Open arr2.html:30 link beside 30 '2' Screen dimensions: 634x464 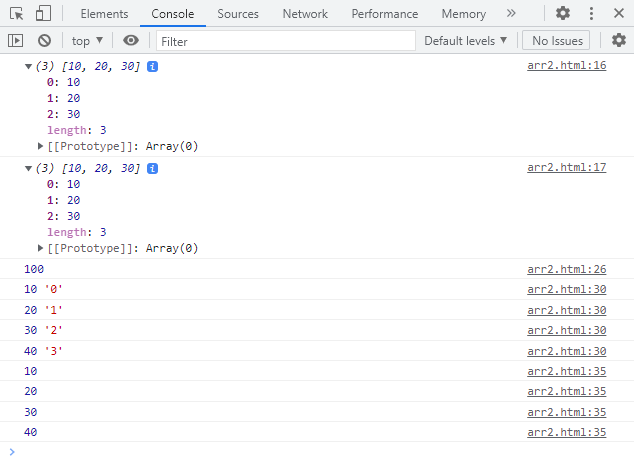[x=566, y=330]
